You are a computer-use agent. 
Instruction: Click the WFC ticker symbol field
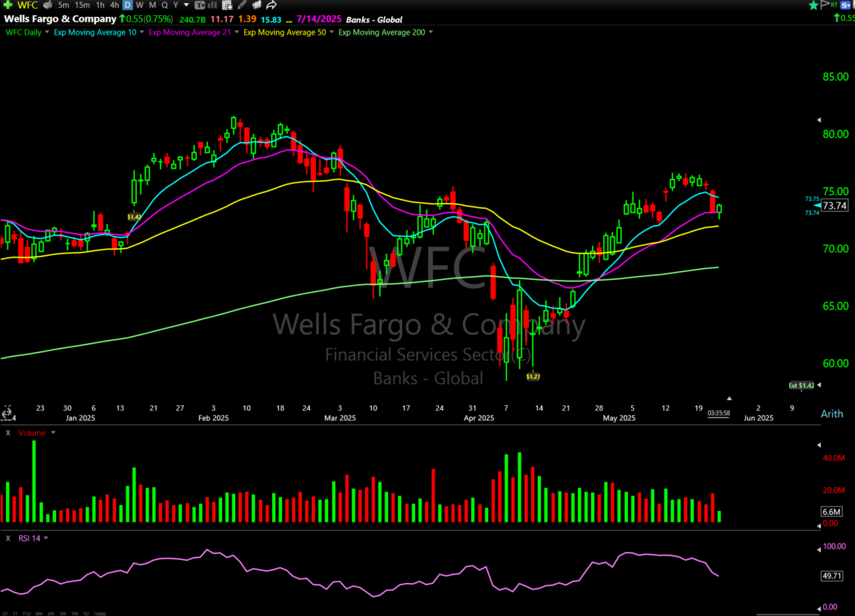pyautogui.click(x=28, y=5)
